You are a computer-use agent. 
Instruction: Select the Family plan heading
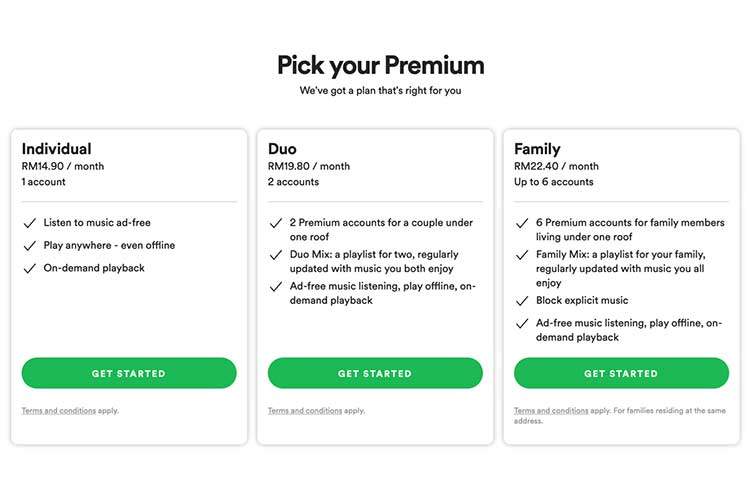click(x=537, y=149)
